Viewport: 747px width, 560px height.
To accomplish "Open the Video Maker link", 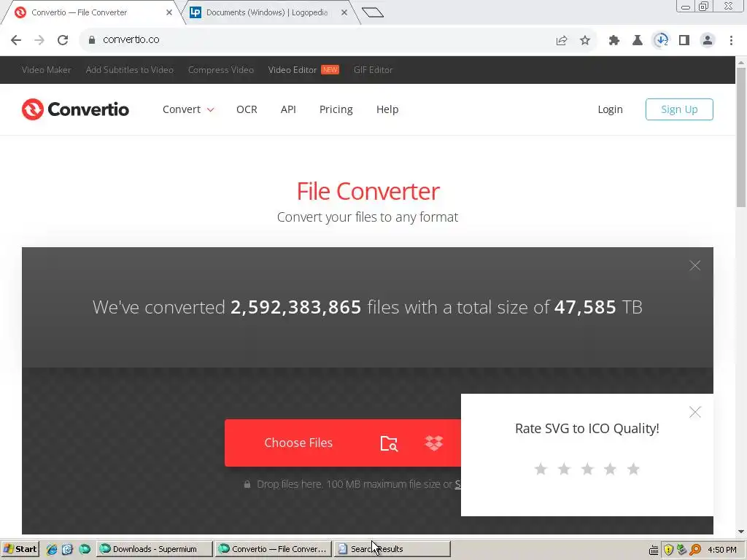I will tap(46, 70).
